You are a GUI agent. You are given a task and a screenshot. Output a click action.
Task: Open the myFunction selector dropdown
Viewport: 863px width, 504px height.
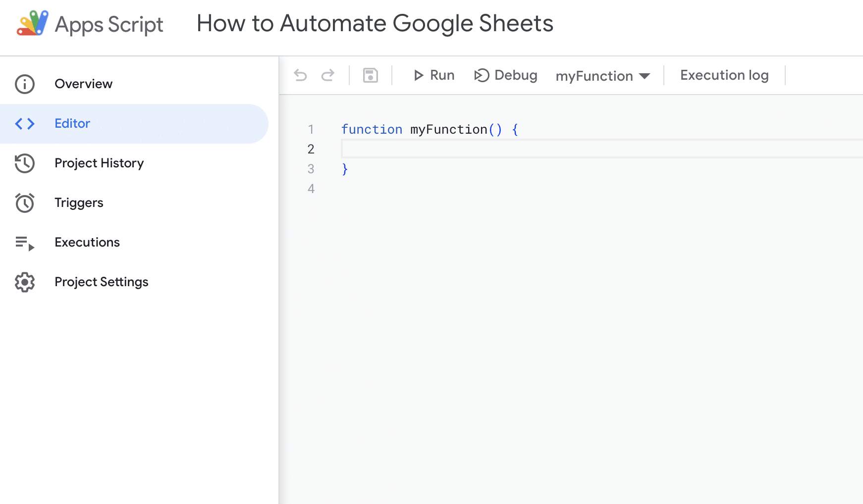pos(603,76)
